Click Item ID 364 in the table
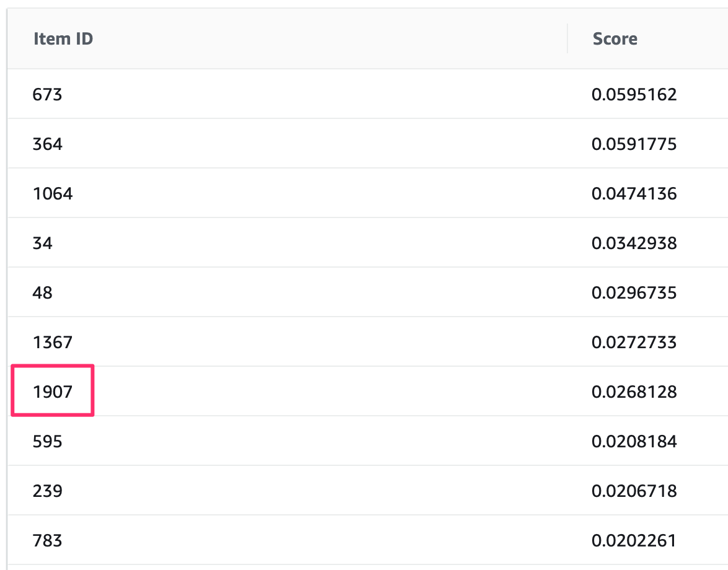This screenshot has width=728, height=570. coord(47,144)
